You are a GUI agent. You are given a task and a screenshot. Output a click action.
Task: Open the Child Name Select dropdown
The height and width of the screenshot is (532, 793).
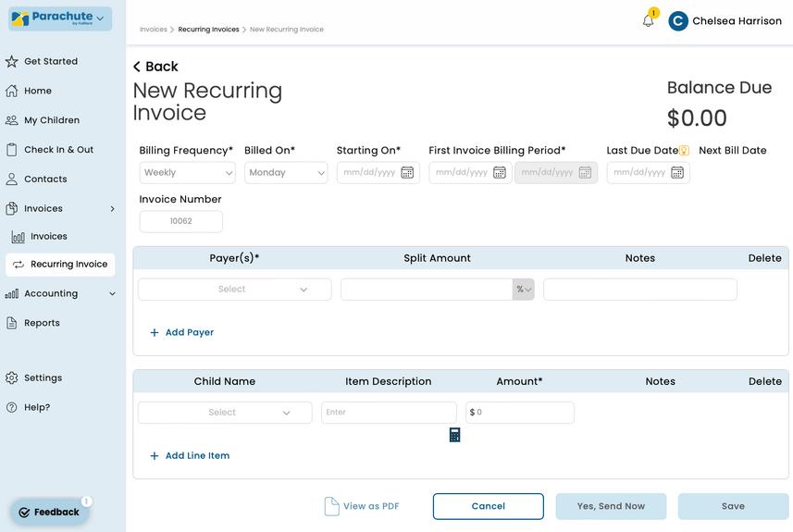point(225,413)
